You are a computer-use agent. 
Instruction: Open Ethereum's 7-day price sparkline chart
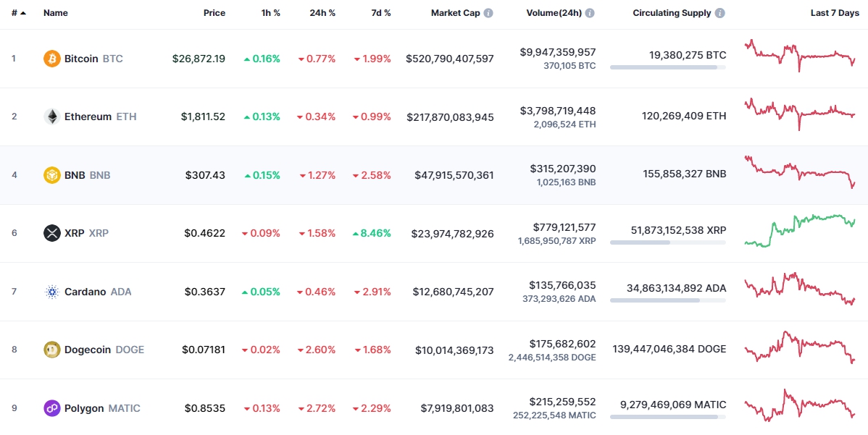point(801,114)
